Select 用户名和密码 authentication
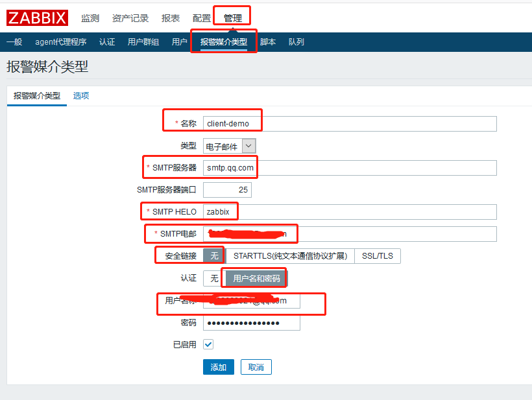Image resolution: width=532 pixels, height=400 pixels. (x=256, y=278)
